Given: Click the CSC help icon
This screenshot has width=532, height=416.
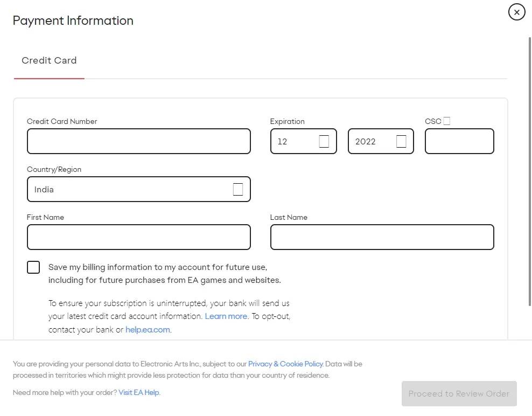Looking at the screenshot, I should pos(447,121).
